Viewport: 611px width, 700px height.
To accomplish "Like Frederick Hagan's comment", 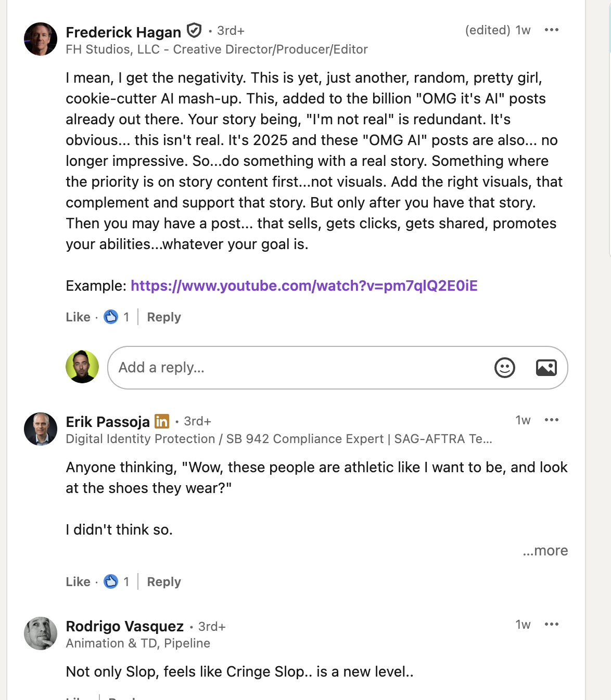I will pos(78,317).
